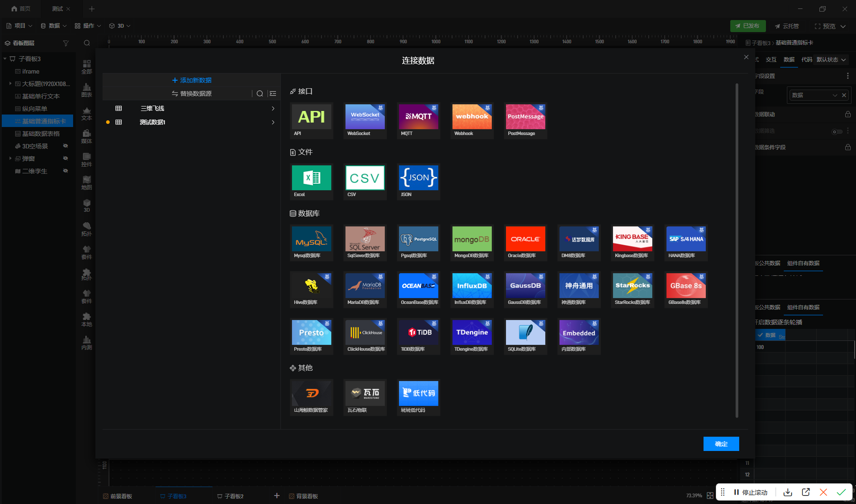Choose the 瓦石物联 data source tile
Screen dimensions: 856x504
[x=365, y=397]
